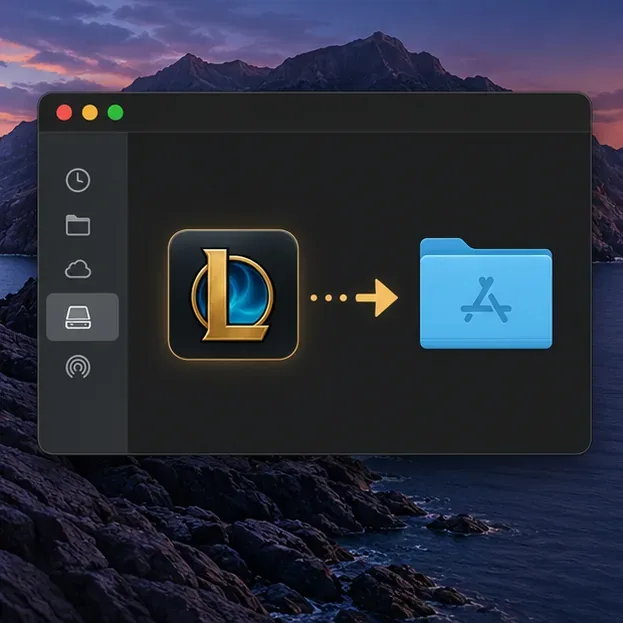
Task: Close the window with the red button
Action: [x=64, y=112]
